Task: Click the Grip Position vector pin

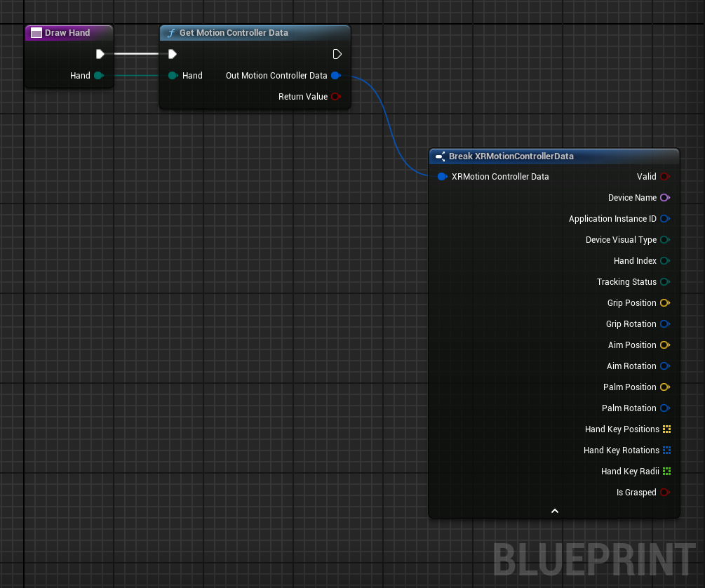Action: [665, 303]
